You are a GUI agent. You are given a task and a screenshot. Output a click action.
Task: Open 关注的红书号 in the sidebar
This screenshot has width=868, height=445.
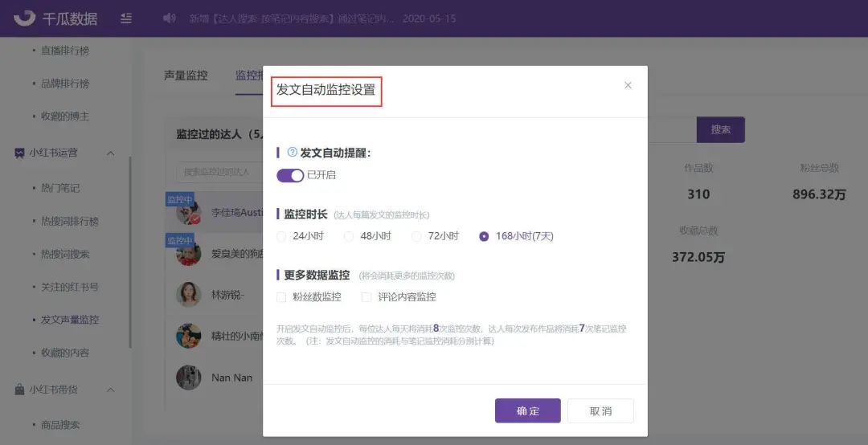pyautogui.click(x=70, y=287)
